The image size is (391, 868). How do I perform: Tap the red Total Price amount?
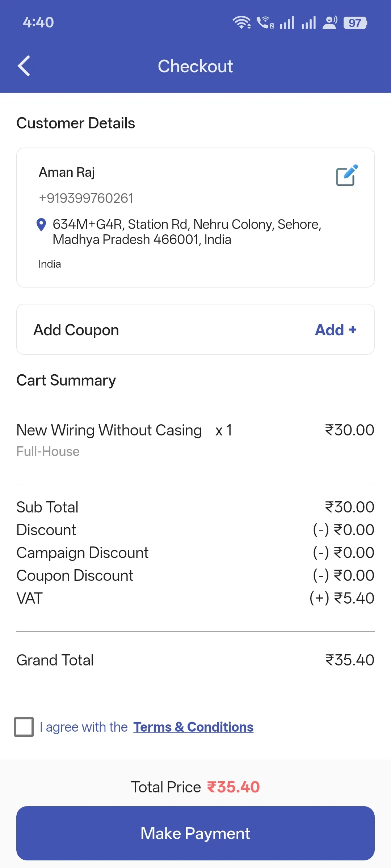pyautogui.click(x=233, y=787)
